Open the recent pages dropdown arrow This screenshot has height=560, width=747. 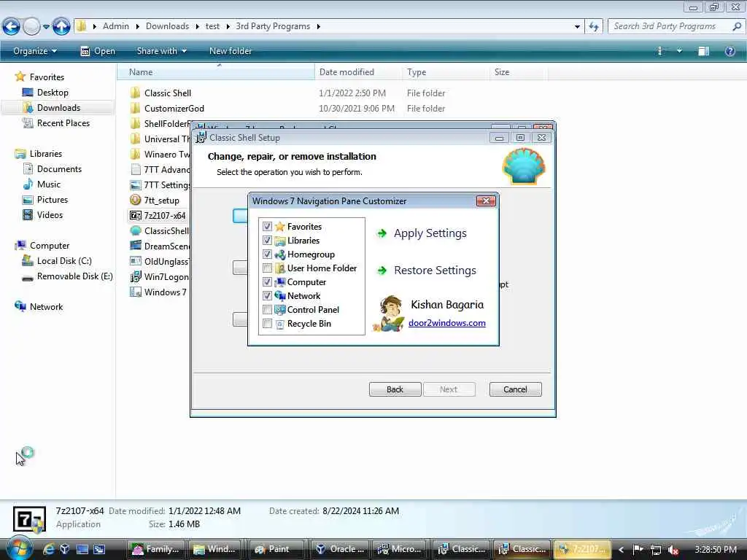click(46, 27)
